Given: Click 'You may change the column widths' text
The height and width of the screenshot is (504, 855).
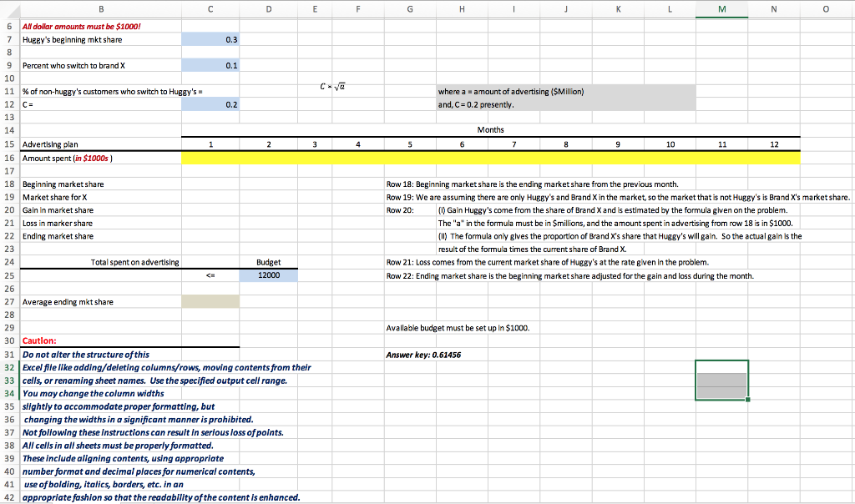Looking at the screenshot, I should (x=94, y=393).
